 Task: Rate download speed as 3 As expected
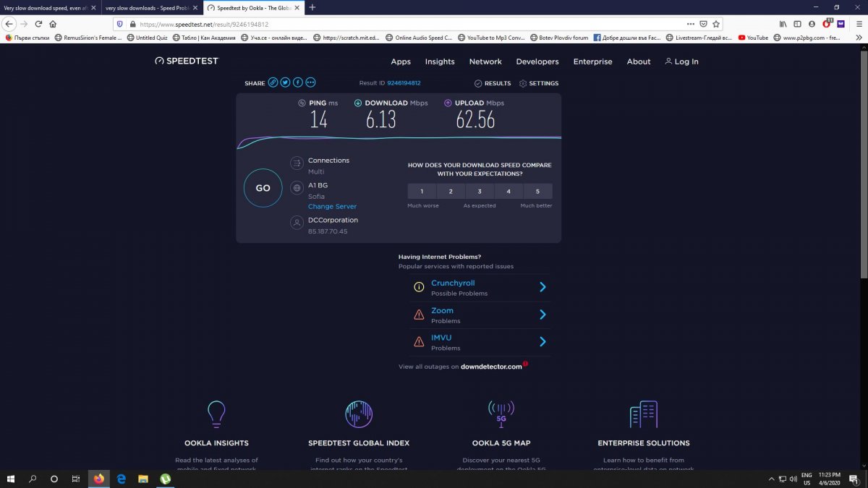click(480, 192)
